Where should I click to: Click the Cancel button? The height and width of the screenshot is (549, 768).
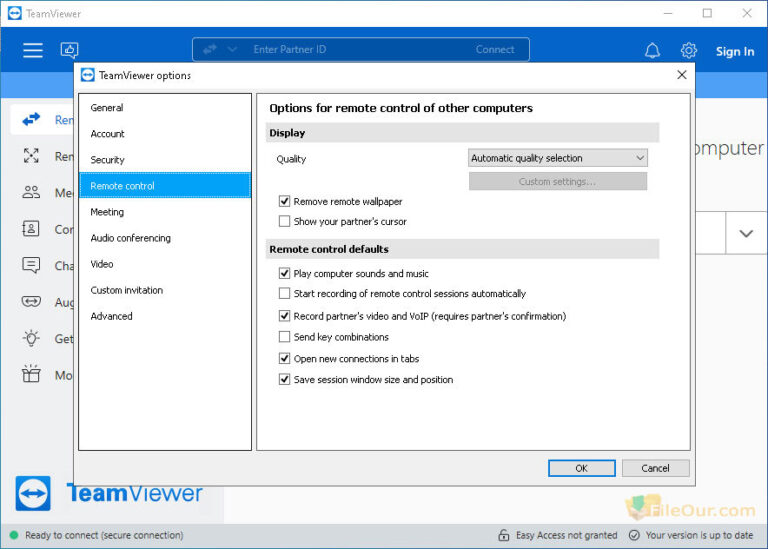click(655, 468)
